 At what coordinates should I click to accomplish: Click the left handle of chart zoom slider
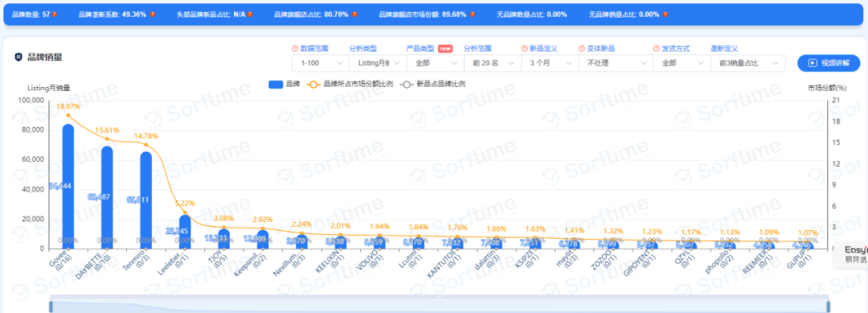click(51, 307)
